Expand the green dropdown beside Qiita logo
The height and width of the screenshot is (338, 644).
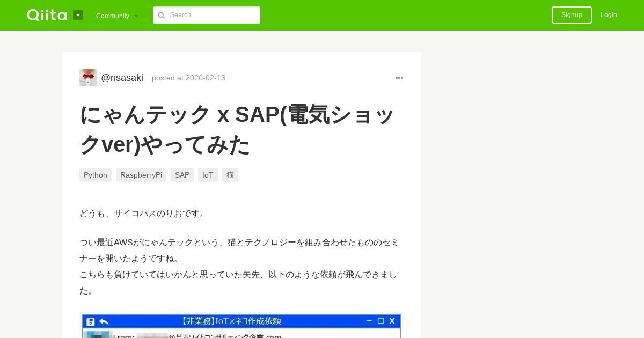pos(78,15)
